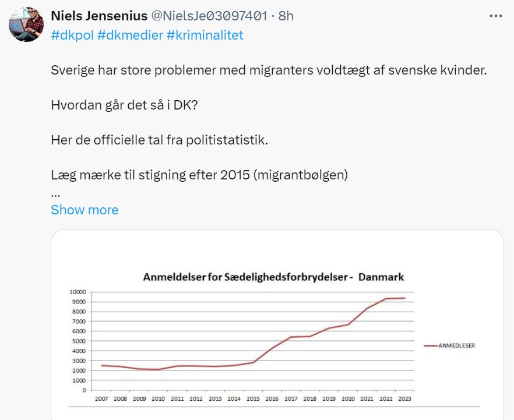514x420 pixels.
Task: Click the ANMEDLESER legend label
Action: [x=457, y=345]
